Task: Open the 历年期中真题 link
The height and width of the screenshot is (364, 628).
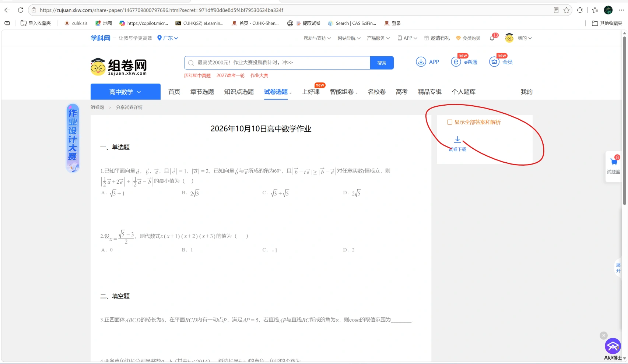Action: click(x=197, y=75)
